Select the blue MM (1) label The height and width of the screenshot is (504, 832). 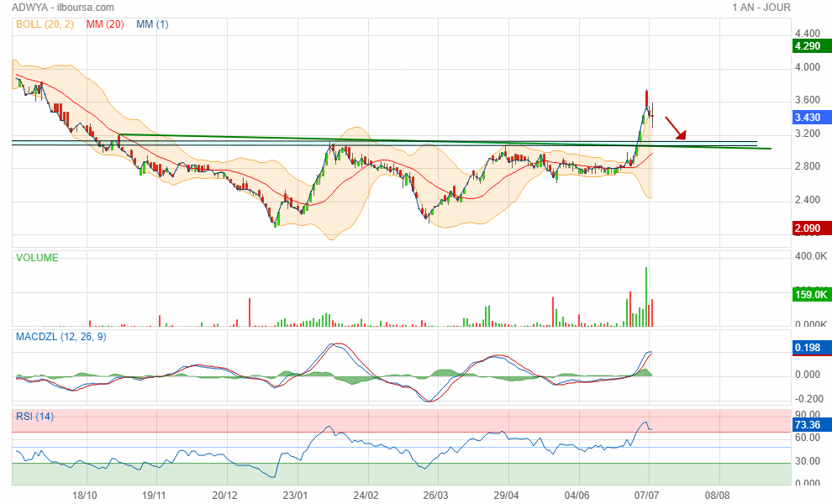pos(152,24)
